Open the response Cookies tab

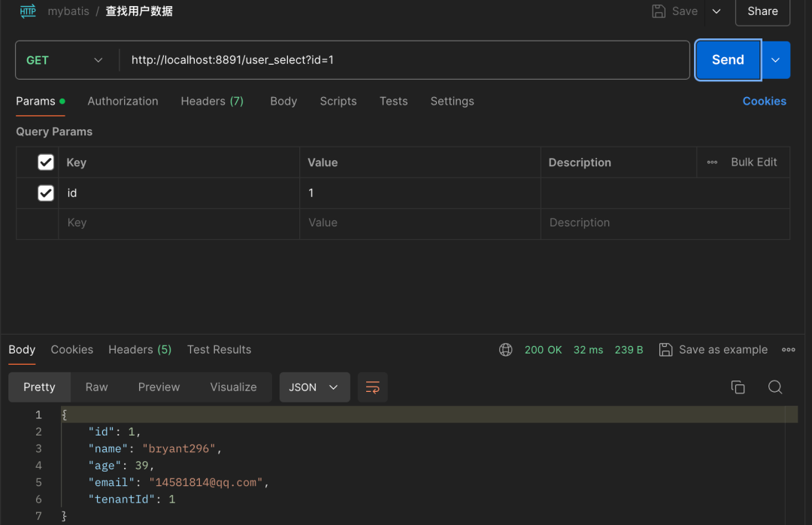point(72,350)
